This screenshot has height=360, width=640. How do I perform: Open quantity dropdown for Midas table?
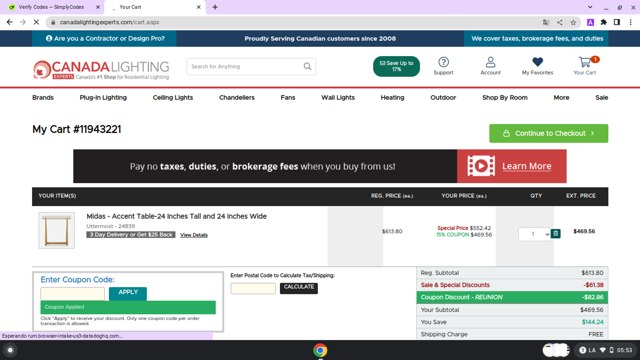pos(534,234)
